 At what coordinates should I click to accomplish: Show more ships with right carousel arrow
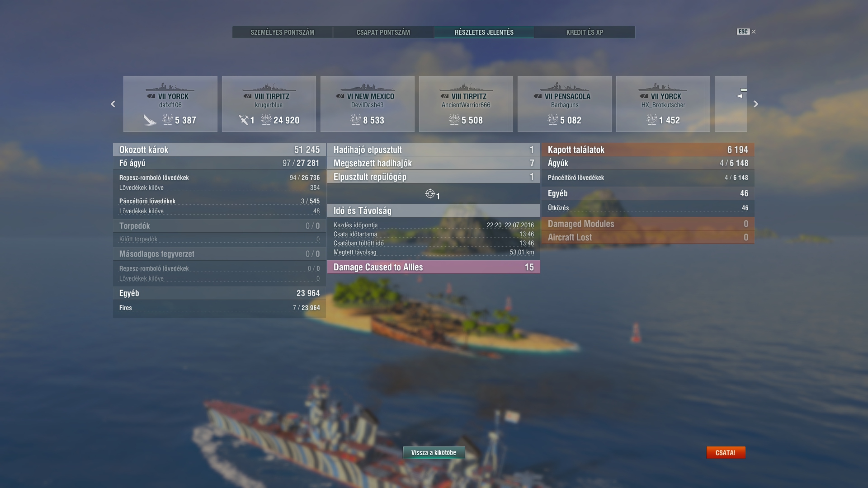point(756,104)
